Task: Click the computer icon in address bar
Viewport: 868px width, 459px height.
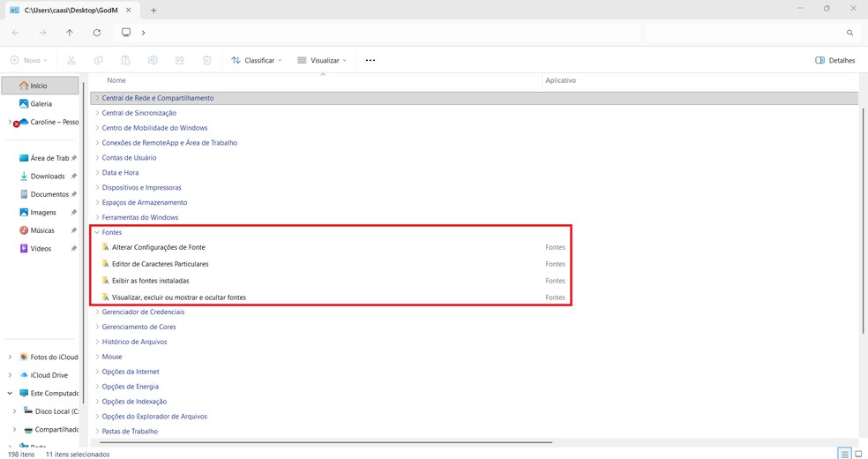Action: pos(126,33)
